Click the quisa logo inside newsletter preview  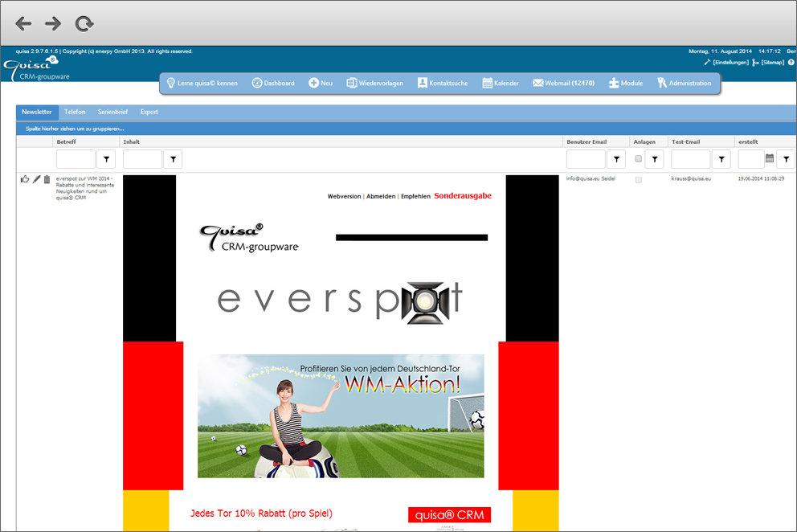click(248, 238)
